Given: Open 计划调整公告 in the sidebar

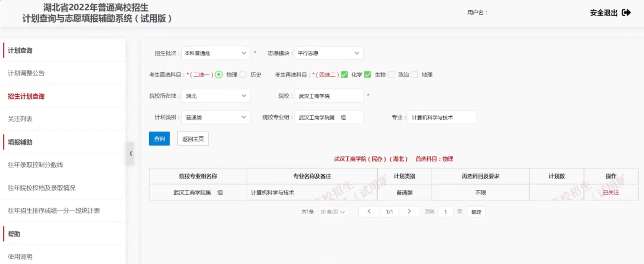Looking at the screenshot, I should pos(26,73).
